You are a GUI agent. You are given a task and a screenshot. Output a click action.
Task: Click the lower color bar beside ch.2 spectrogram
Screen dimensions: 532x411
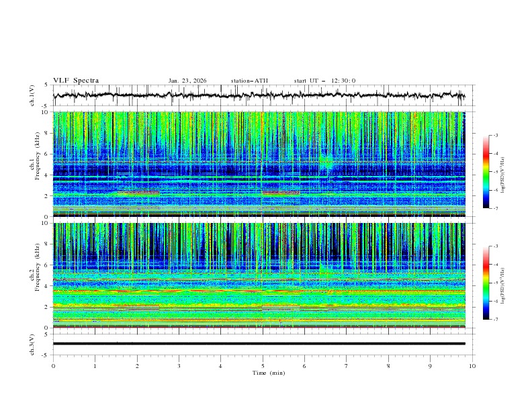[486, 283]
